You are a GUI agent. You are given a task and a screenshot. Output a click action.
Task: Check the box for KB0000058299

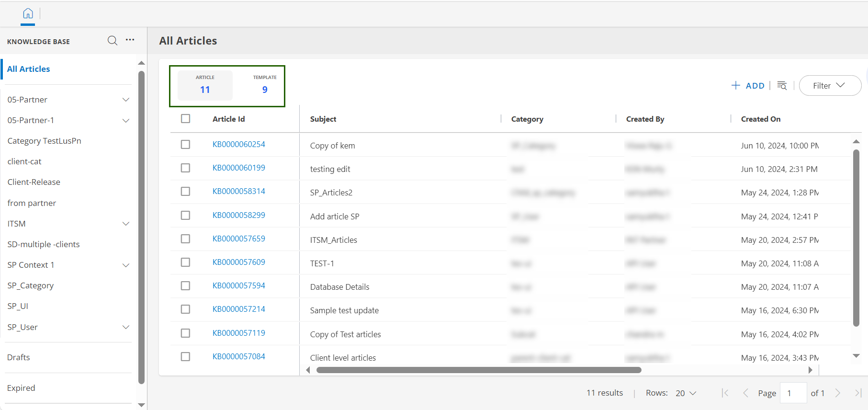click(186, 216)
